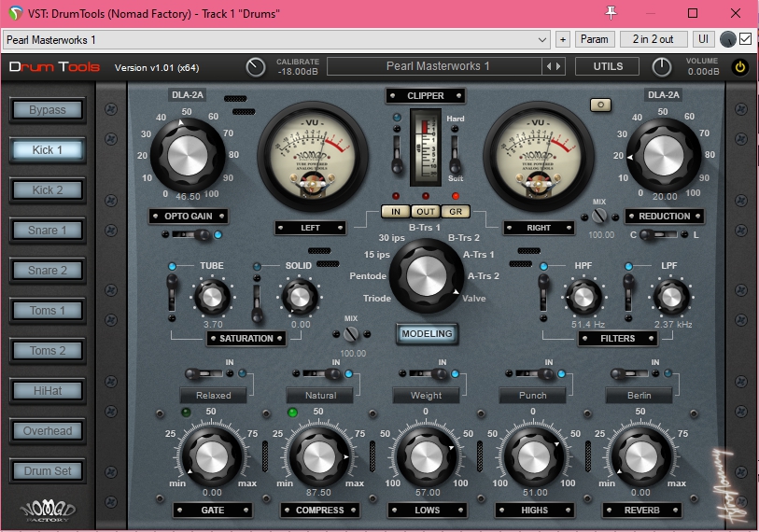Toggle the clipper on/off lever switch

click(397, 154)
